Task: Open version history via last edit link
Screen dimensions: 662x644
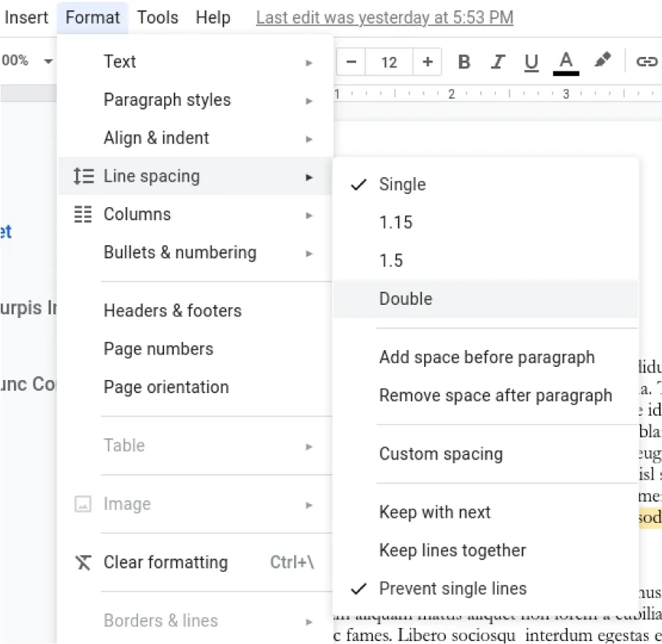Action: (384, 18)
